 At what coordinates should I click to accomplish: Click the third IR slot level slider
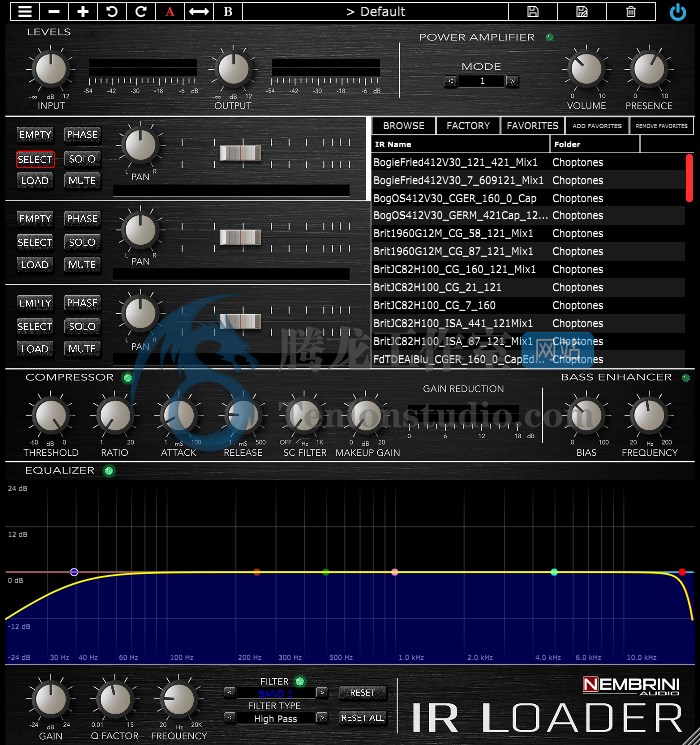(240, 322)
